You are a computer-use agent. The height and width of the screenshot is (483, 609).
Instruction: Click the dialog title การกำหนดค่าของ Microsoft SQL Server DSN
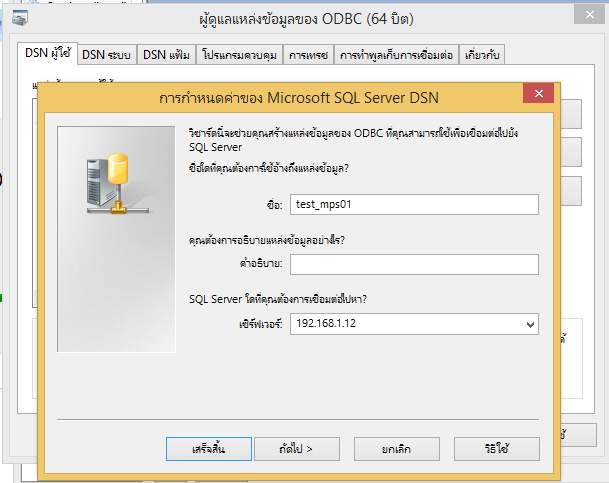tap(299, 97)
